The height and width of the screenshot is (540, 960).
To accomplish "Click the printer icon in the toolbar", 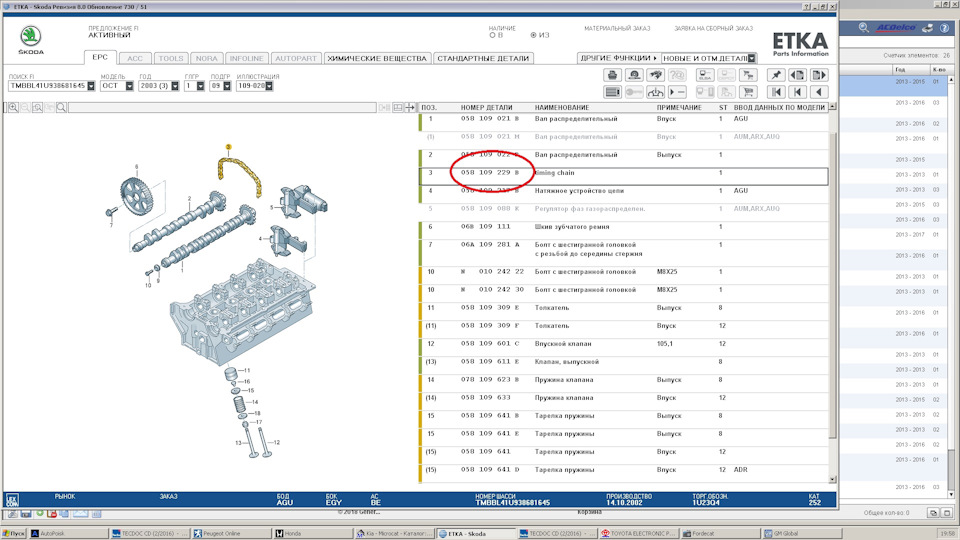I will [613, 75].
